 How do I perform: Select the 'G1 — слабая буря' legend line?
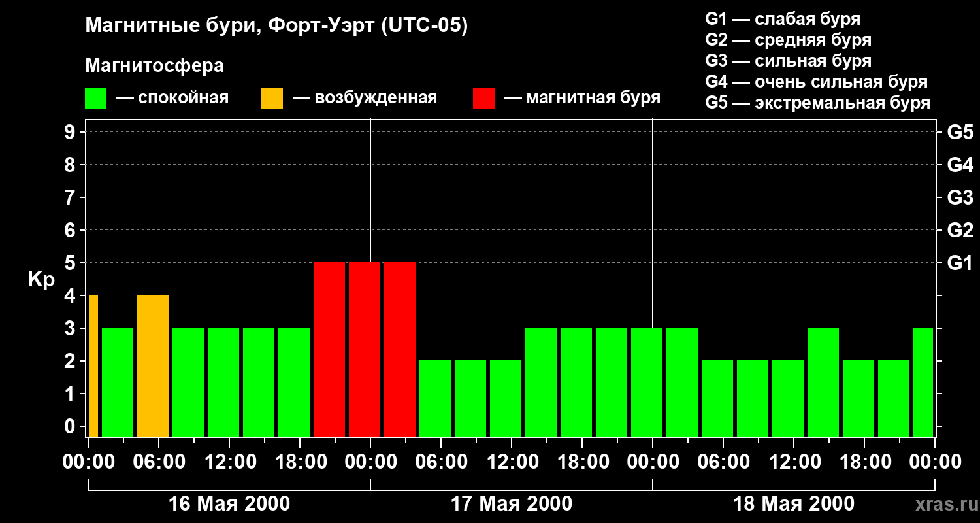(783, 19)
